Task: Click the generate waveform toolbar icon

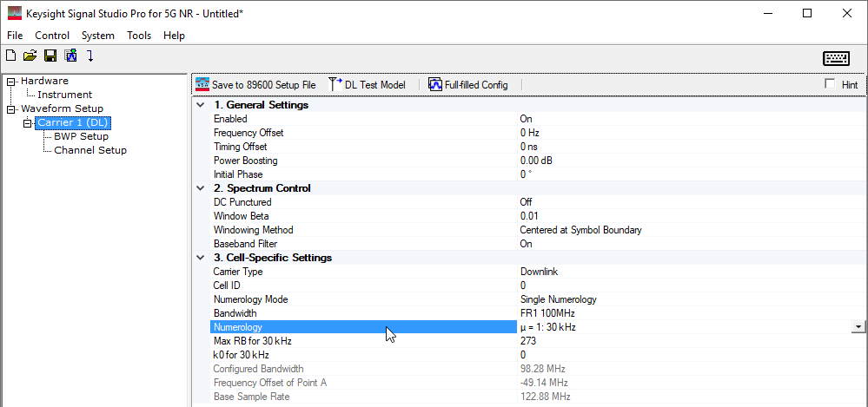Action: click(x=70, y=56)
